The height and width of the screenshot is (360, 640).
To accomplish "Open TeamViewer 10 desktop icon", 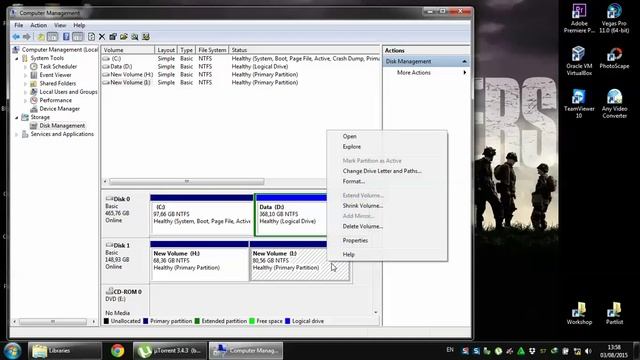I will point(579,104).
